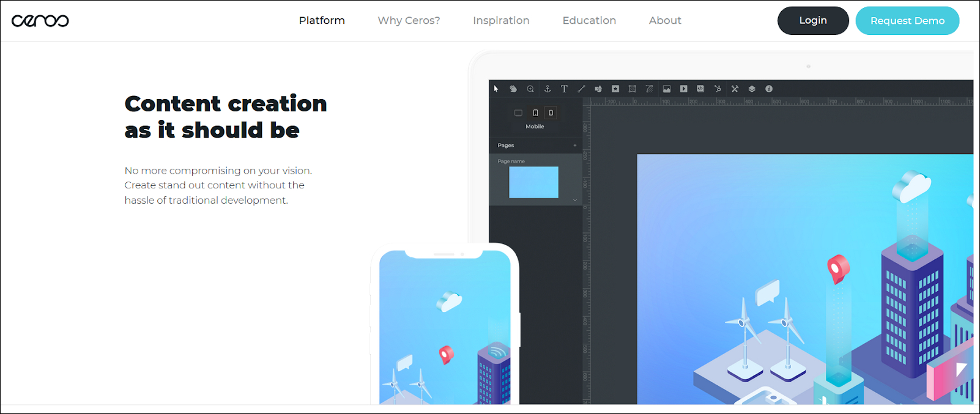Open the Inspiration menu item
The height and width of the screenshot is (414, 980).
point(501,21)
